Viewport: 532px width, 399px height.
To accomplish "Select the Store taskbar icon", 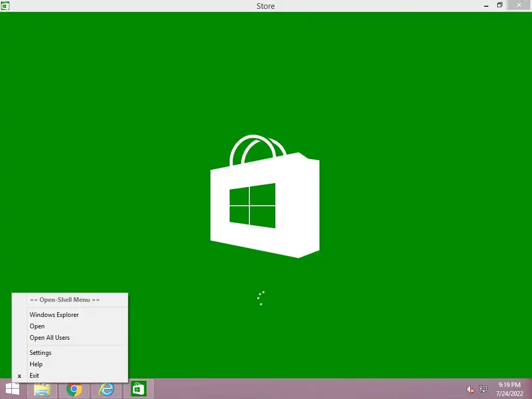I will pos(138,389).
